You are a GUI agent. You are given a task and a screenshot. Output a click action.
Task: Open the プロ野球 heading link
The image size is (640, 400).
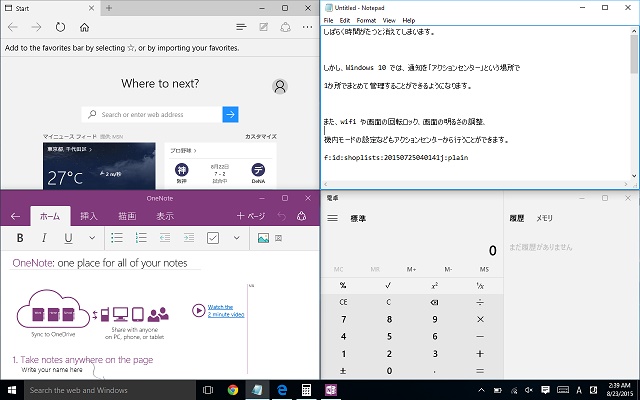pos(183,151)
